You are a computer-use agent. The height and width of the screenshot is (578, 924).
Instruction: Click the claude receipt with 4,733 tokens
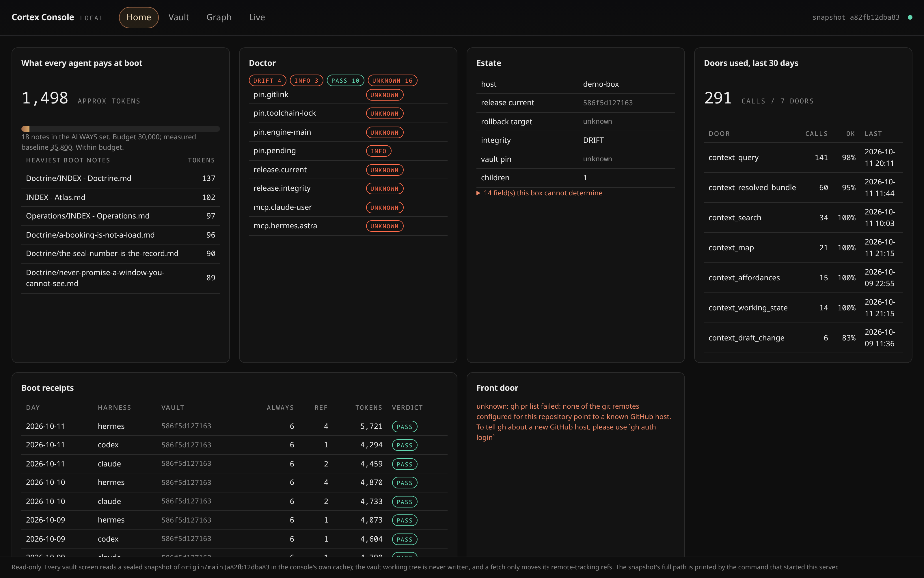coord(234,501)
